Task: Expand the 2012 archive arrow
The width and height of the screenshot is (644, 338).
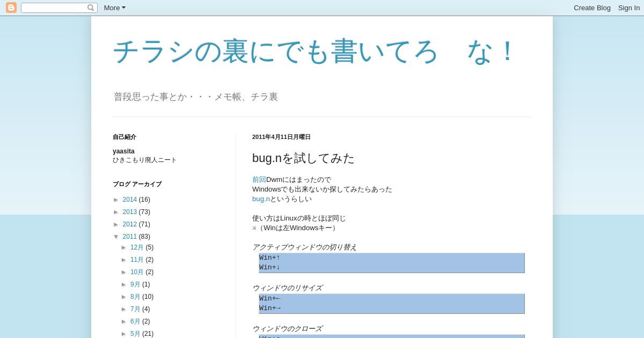Action: 116,224
